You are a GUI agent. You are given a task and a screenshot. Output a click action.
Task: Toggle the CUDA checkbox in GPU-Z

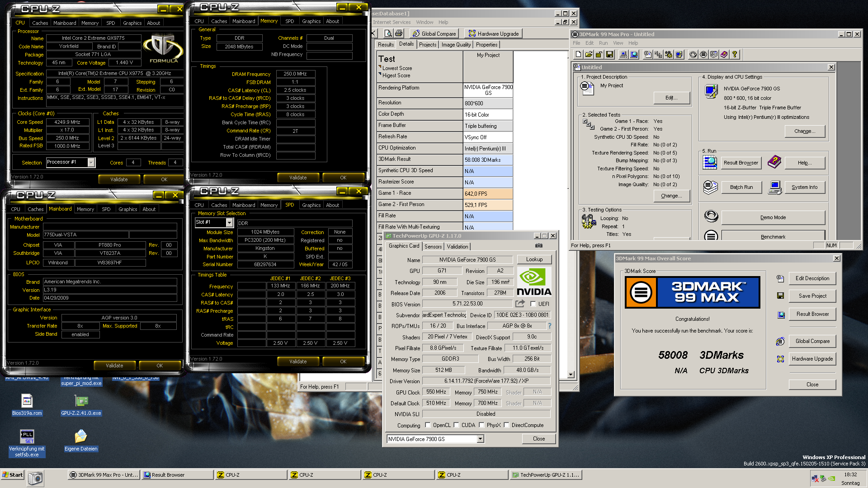(x=456, y=425)
